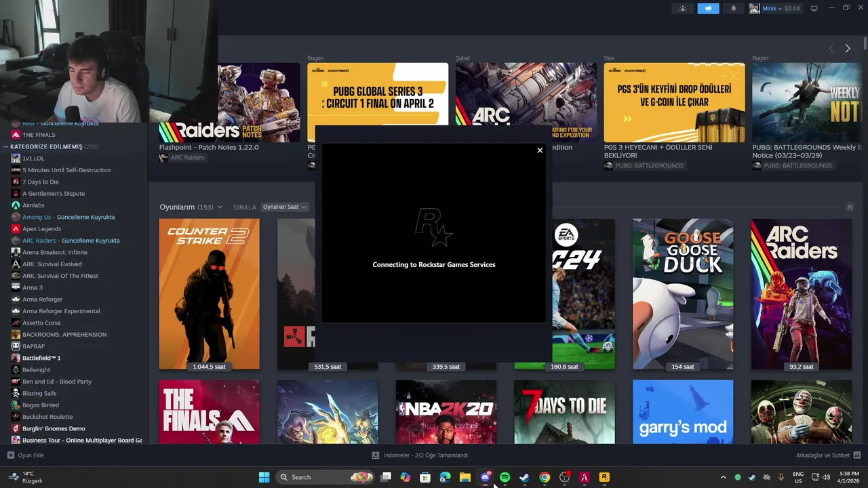Open THE FINALS game cover in the grid
Viewport: 868px width, 488px height.
pyautogui.click(x=209, y=412)
